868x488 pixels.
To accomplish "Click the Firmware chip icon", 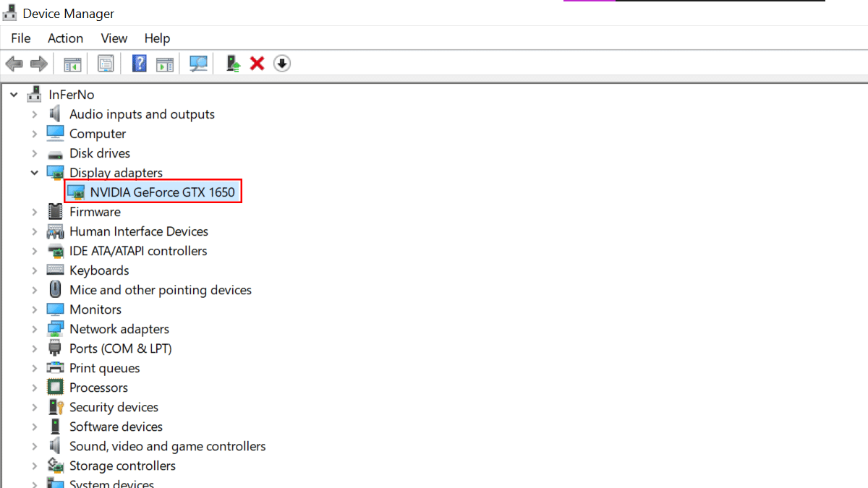I will [x=55, y=212].
